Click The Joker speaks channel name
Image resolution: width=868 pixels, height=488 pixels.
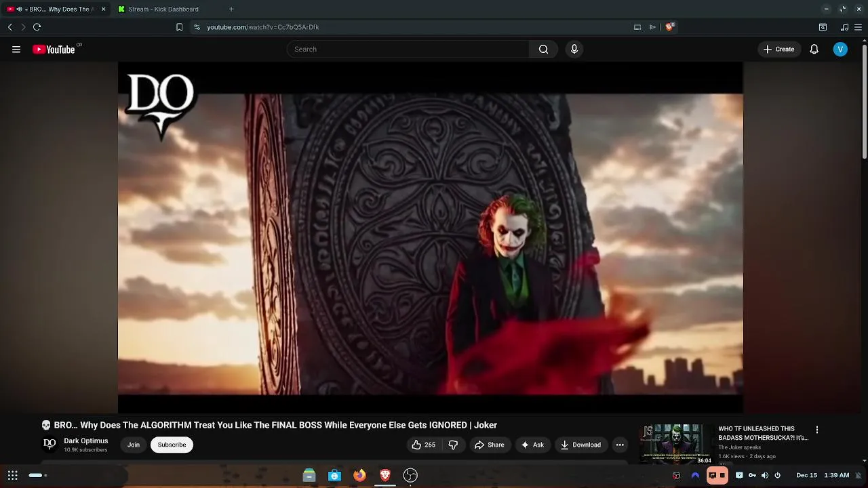(740, 447)
